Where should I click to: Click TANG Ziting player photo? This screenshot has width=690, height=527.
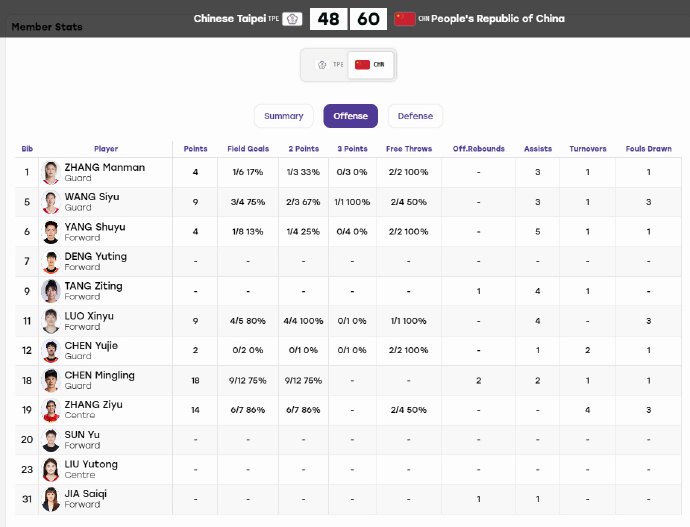51,291
